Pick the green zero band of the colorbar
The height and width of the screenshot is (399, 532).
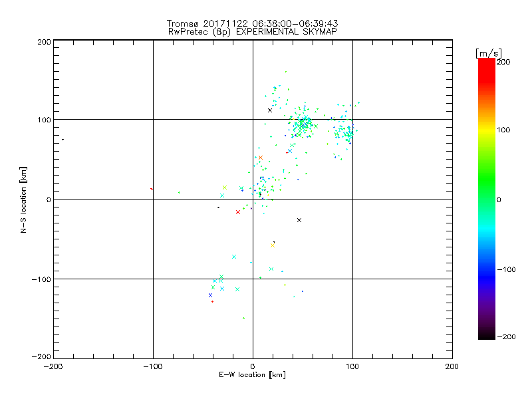pyautogui.click(x=487, y=199)
